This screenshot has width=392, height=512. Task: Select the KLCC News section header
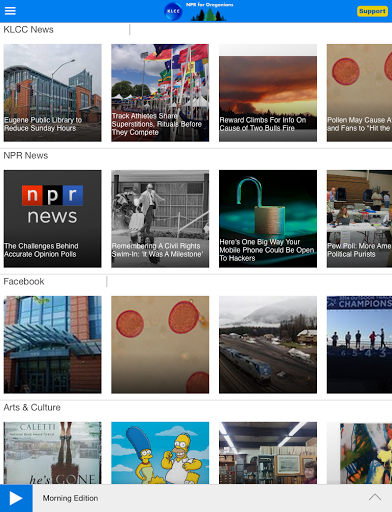pos(28,30)
